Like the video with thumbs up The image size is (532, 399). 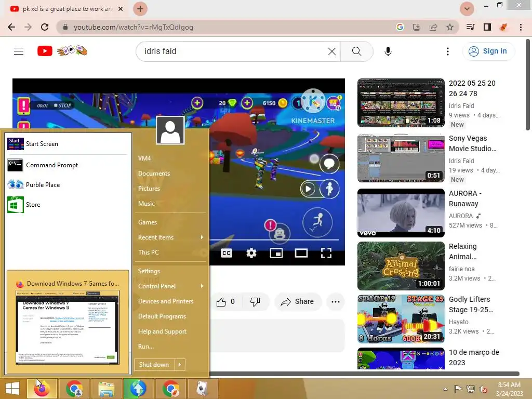tap(225, 302)
